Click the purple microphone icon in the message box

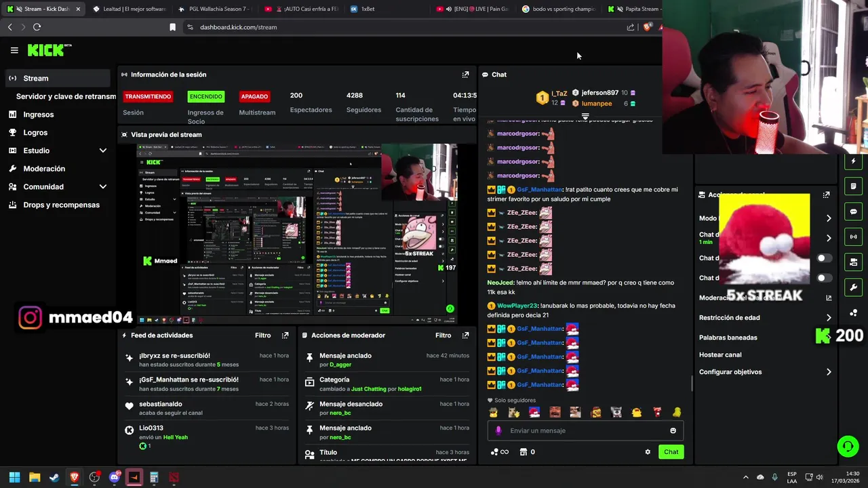[498, 430]
